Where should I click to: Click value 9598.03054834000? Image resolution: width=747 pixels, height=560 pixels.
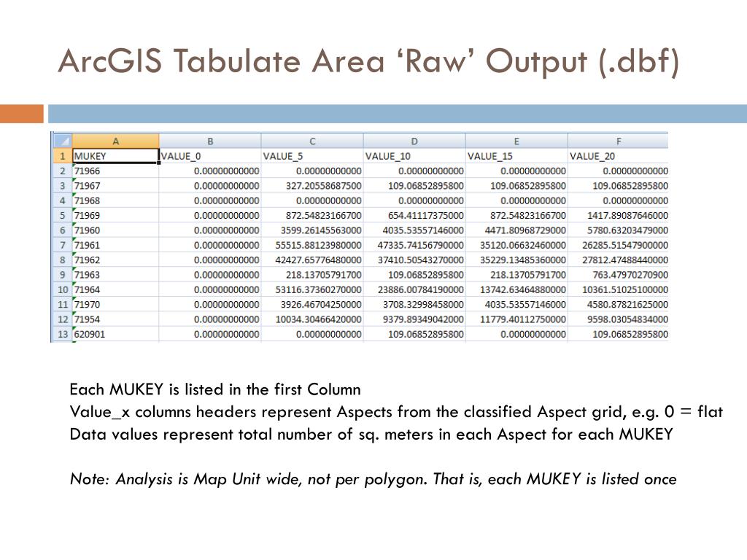tap(619, 319)
